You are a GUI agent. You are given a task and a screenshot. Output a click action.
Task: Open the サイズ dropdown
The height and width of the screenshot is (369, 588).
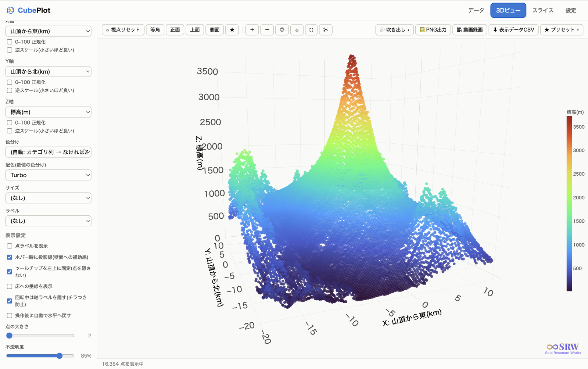click(x=49, y=198)
